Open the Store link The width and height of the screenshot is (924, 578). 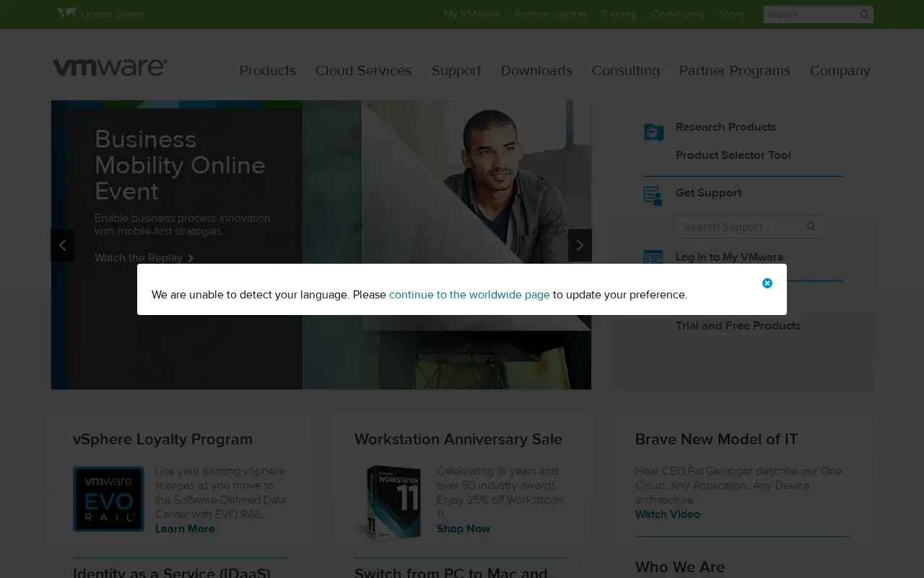[731, 14]
